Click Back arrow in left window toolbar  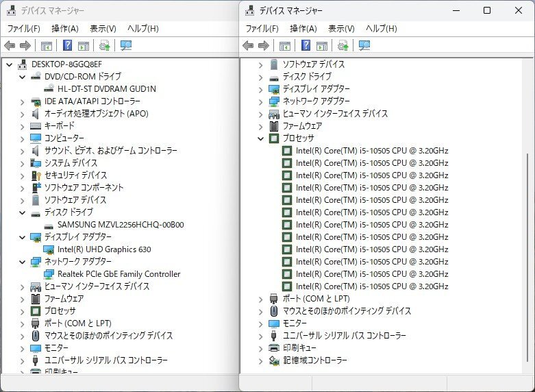click(10, 45)
